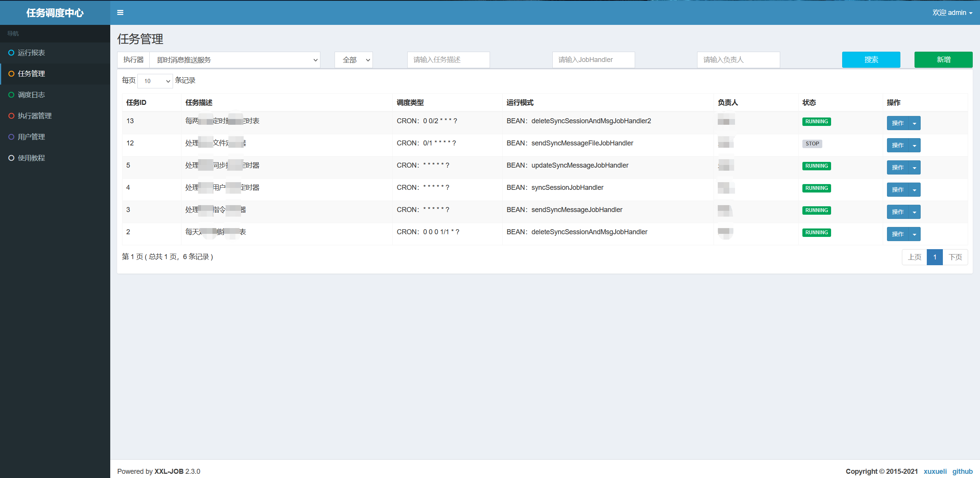Click the white circle icon beside 使用教程
980x478 pixels.
(x=11, y=158)
